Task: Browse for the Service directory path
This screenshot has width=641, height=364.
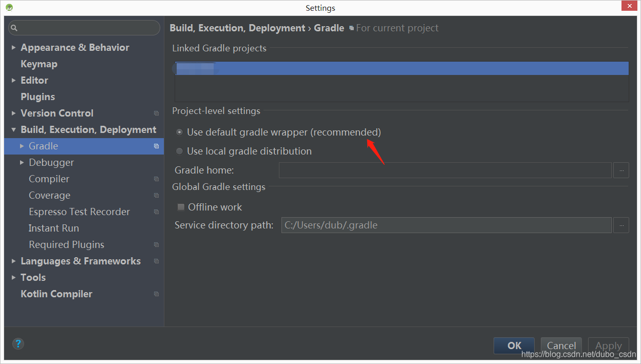Action: pyautogui.click(x=621, y=225)
